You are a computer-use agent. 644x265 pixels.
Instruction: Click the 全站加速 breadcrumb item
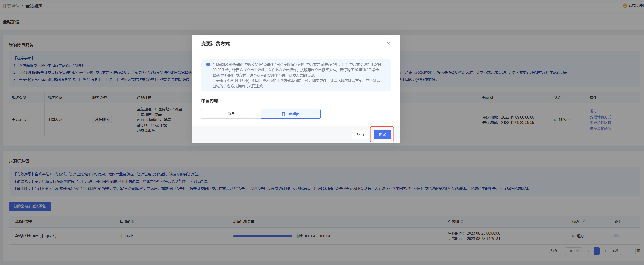34,5
